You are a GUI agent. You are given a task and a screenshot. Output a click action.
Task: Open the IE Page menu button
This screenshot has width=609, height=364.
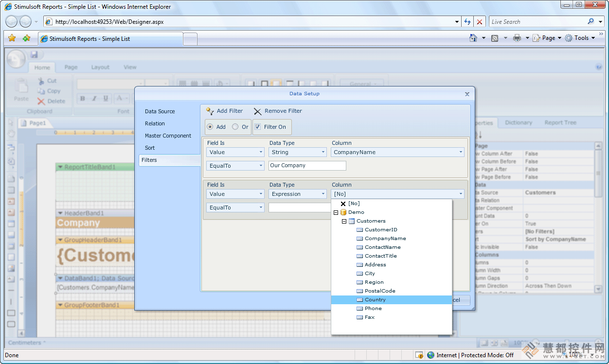point(547,38)
